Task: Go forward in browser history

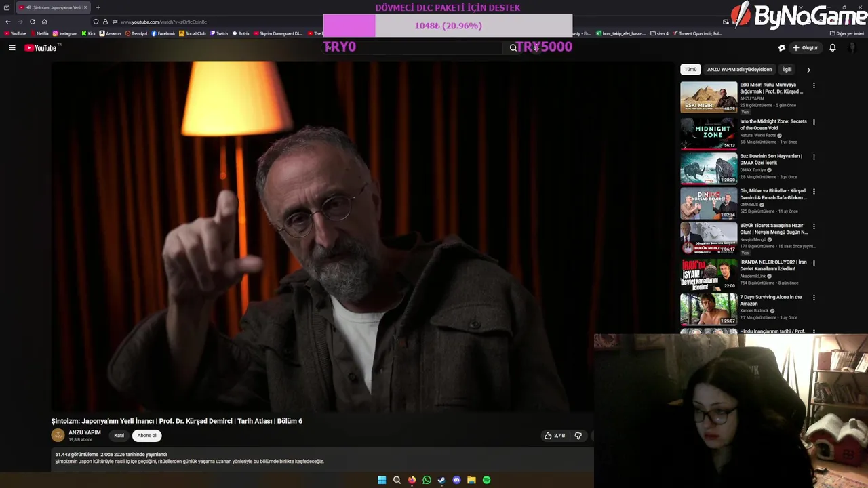Action: [x=20, y=22]
